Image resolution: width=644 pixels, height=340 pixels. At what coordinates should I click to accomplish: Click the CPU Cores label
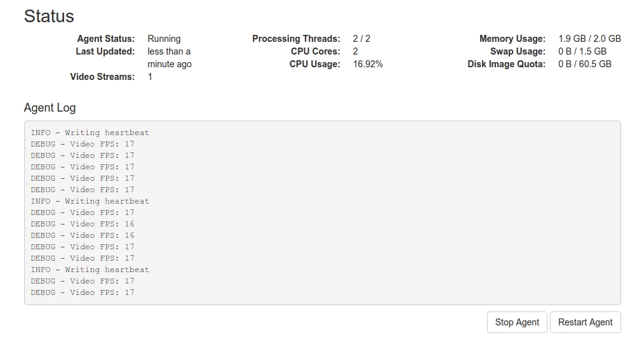pos(316,51)
